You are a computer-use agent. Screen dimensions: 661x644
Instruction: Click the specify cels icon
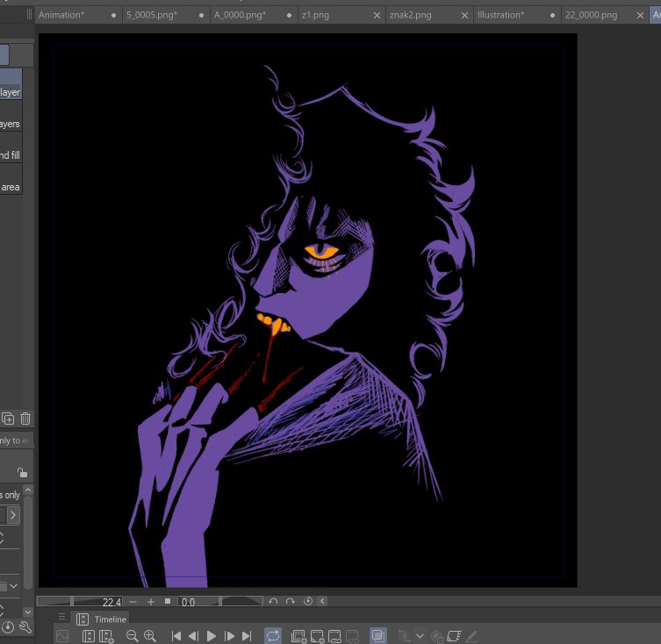tap(334, 636)
